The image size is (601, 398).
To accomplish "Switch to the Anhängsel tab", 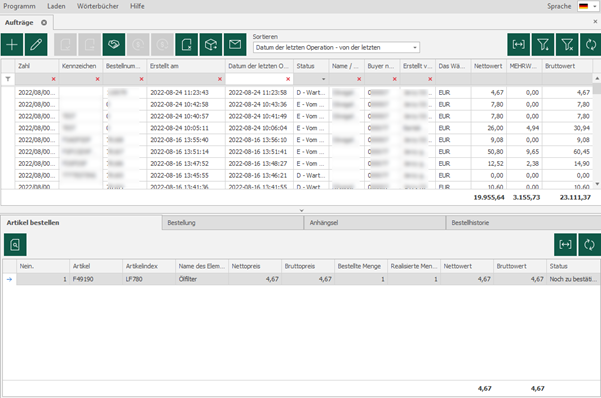I will tap(375, 223).
